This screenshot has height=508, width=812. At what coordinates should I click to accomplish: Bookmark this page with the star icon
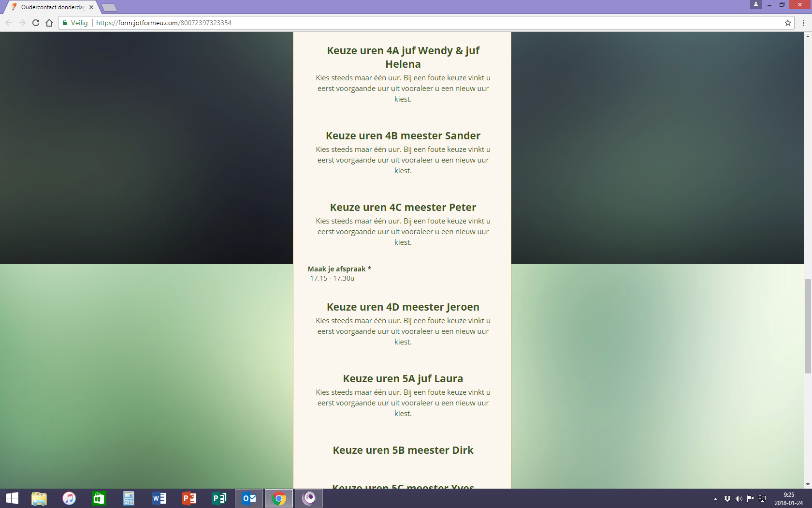787,23
